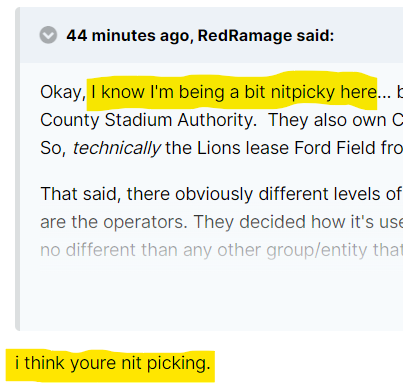Click the italic word 'technically'
Viewport: 403px width, 386px height.
click(x=117, y=148)
